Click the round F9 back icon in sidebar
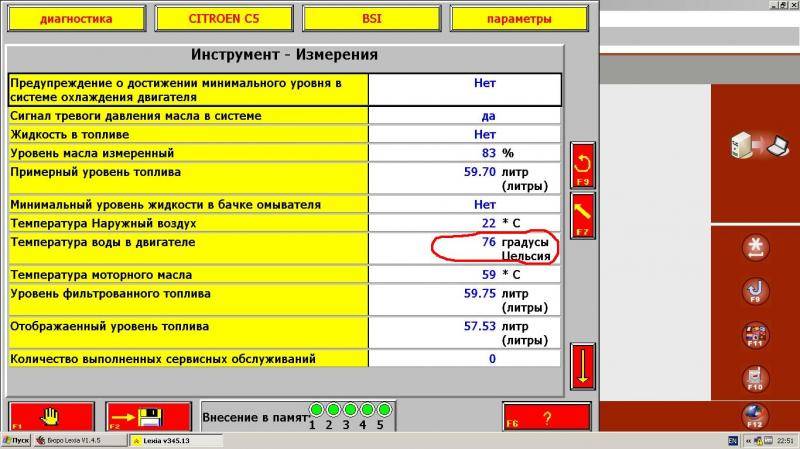 [755, 291]
